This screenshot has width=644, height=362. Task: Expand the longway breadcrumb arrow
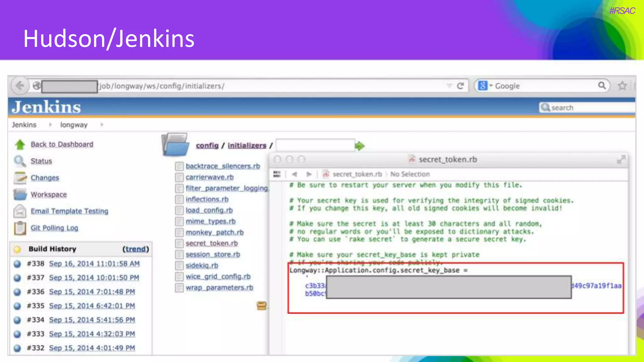[102, 125]
